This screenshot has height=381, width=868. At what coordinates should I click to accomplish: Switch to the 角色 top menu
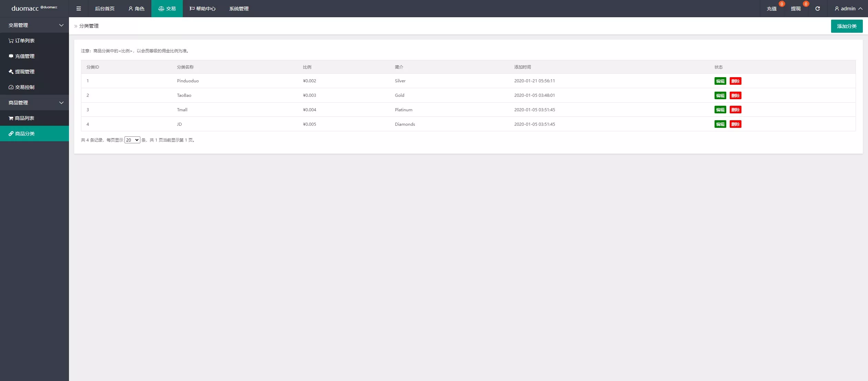tap(136, 9)
